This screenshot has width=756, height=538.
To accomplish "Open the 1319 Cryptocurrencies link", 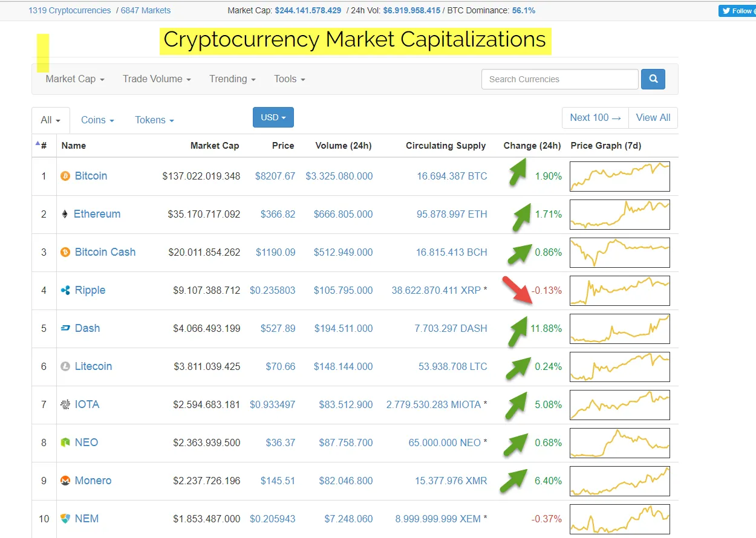I will [x=70, y=10].
